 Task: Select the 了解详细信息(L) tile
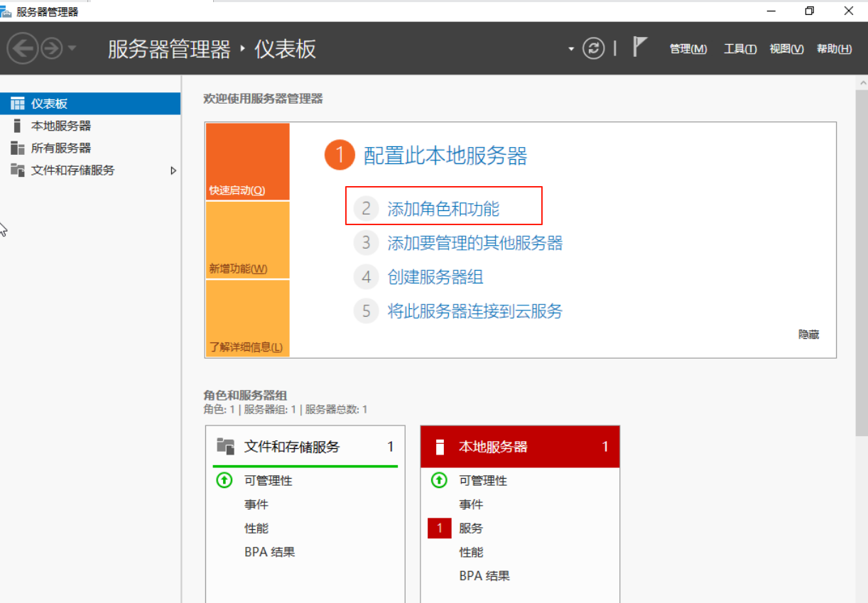coord(247,318)
